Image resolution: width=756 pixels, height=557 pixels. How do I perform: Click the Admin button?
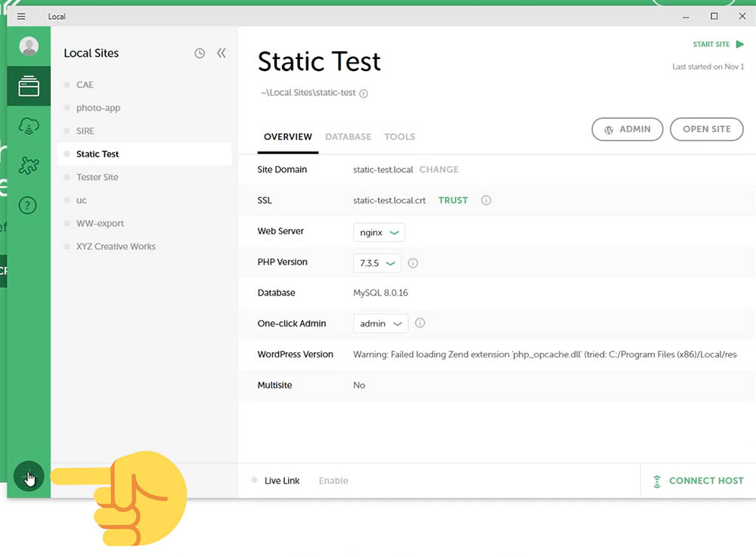point(627,129)
